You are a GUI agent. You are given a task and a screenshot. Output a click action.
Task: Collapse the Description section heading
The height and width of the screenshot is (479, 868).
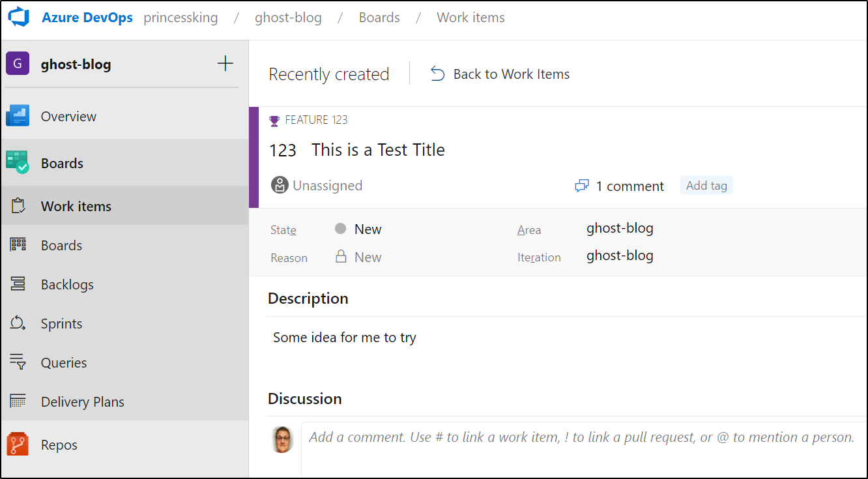coord(308,298)
